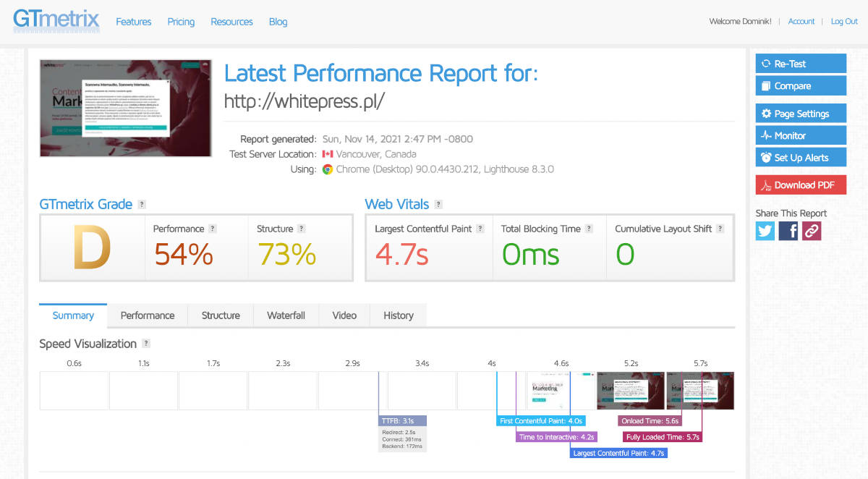The width and height of the screenshot is (868, 479).
Task: Click the Fully Loaded Time 5.7s marker
Action: tap(663, 437)
